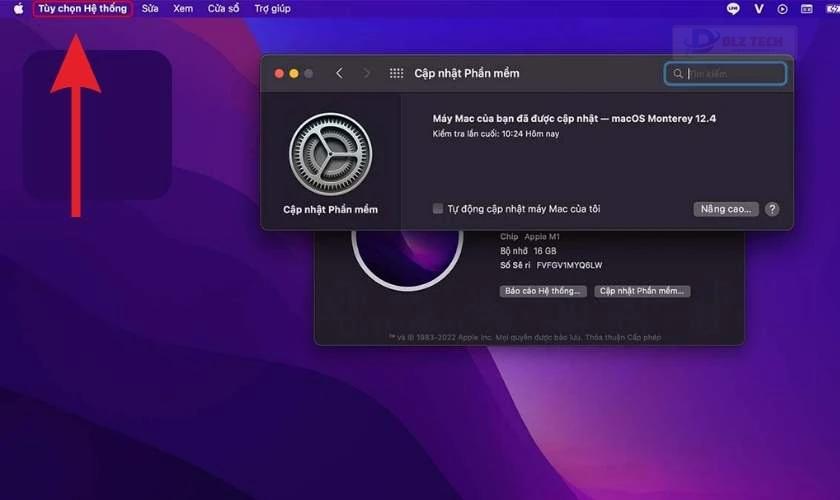This screenshot has width=840, height=500.
Task: Click the serial number FVFGV1MYQ6LW
Action: click(x=569, y=265)
